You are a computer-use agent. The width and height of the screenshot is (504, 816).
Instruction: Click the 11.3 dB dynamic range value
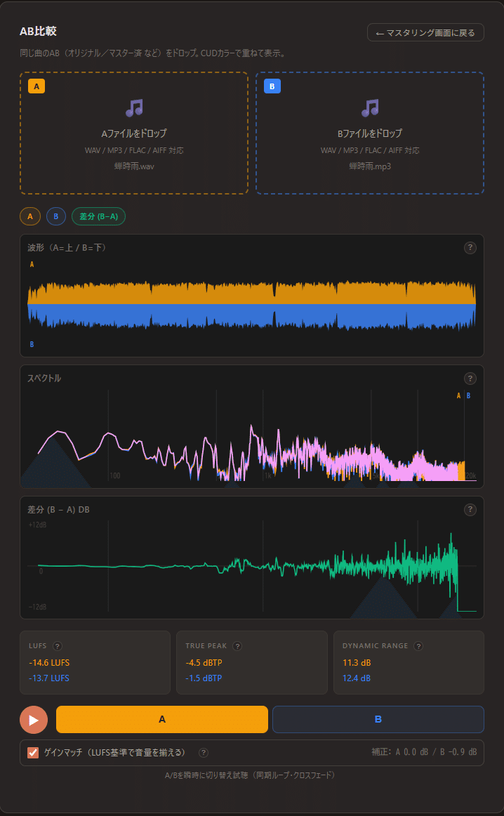[x=357, y=663]
